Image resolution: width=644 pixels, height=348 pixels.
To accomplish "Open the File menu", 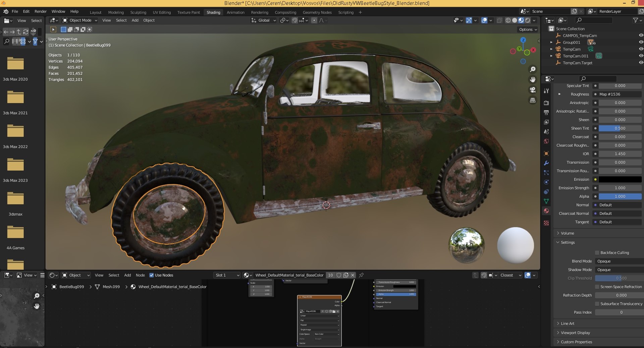I will 15,11.
